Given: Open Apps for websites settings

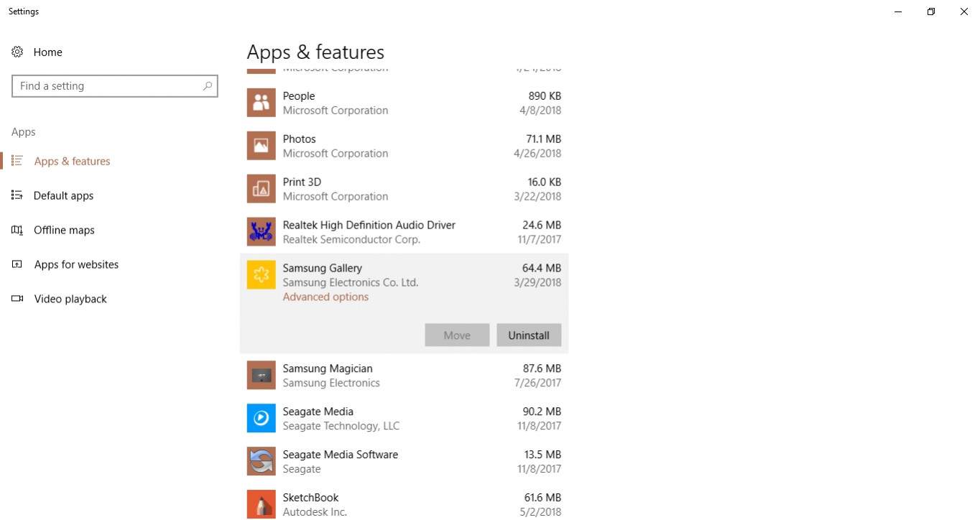Looking at the screenshot, I should (x=77, y=264).
